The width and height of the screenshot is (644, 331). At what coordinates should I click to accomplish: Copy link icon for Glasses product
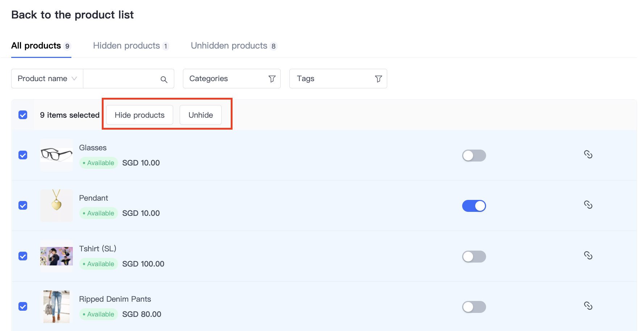coord(588,155)
